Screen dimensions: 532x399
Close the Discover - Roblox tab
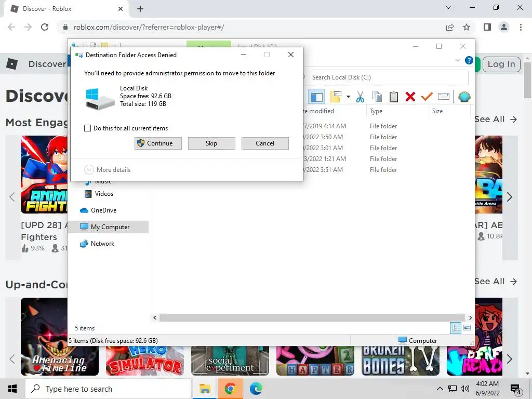coord(120,9)
